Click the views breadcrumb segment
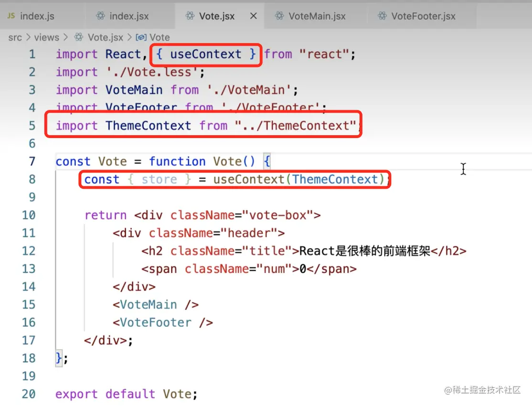Viewport: 532px width, 406px height. 46,37
